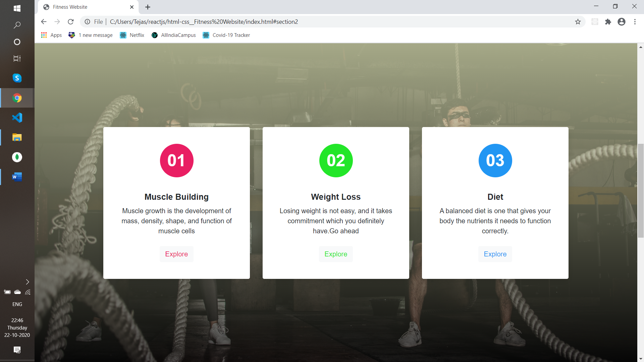
Task: Open the '1 new message' bookmark
Action: coord(91,35)
